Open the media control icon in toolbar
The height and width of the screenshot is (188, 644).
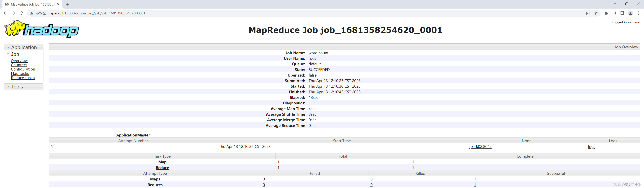point(614,13)
